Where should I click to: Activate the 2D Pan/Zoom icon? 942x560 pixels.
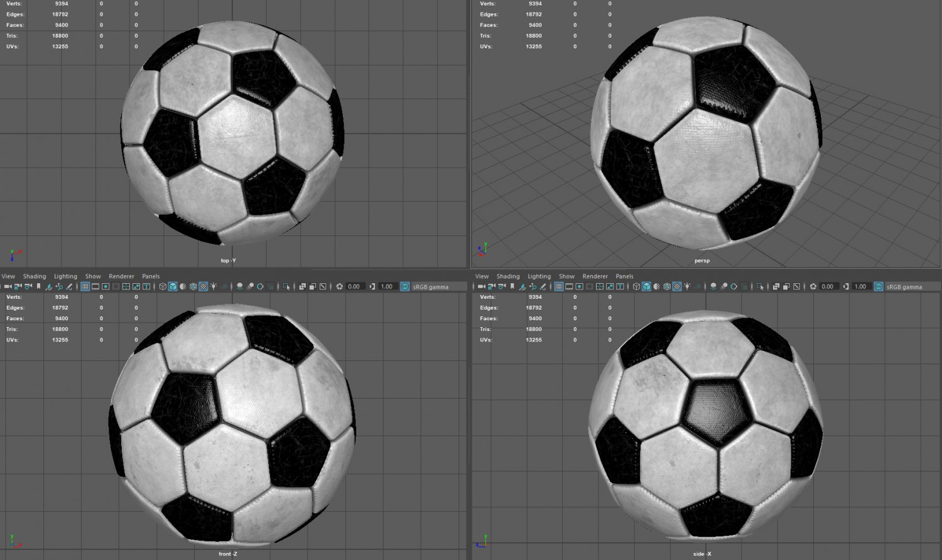coord(59,287)
